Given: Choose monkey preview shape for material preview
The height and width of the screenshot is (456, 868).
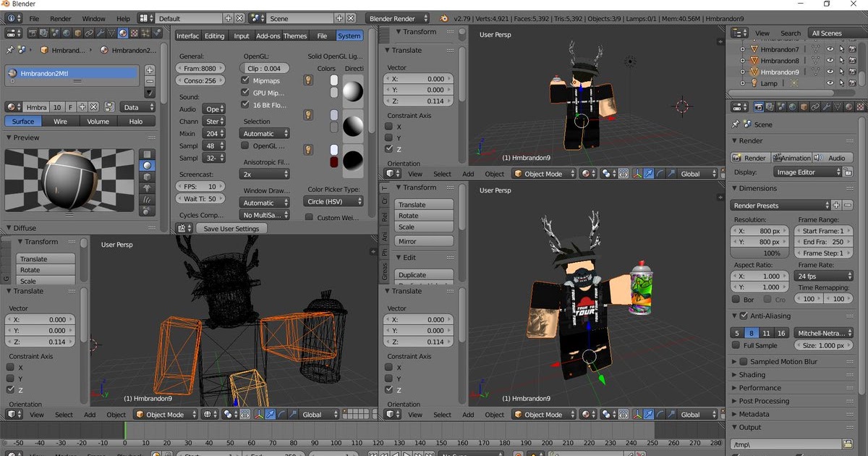Looking at the screenshot, I should click(148, 188).
